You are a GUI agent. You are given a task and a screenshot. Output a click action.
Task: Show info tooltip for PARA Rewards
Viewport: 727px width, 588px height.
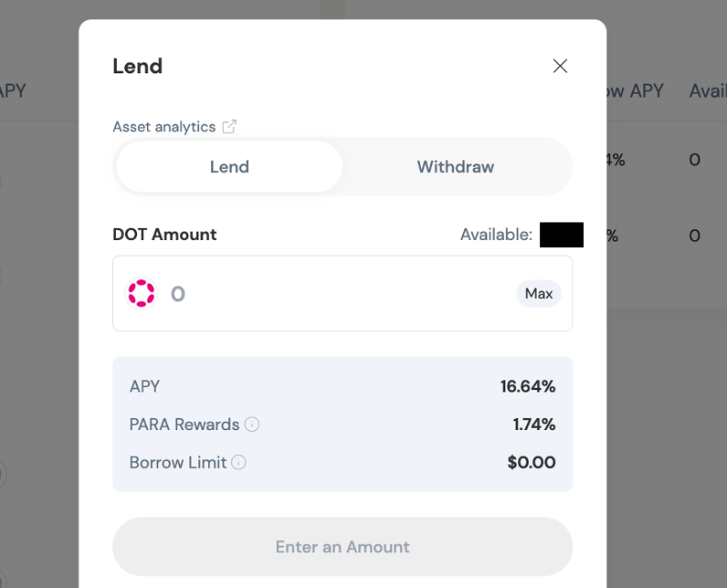point(252,425)
